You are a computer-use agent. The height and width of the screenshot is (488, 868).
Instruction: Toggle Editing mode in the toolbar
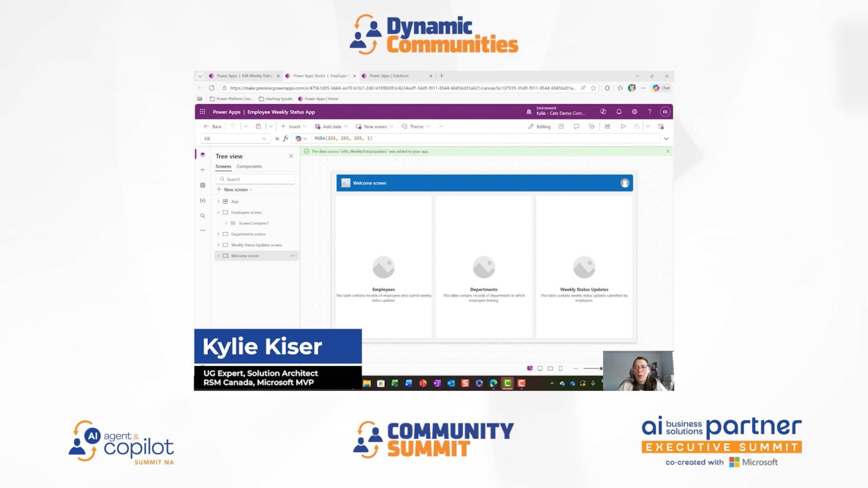pyautogui.click(x=540, y=127)
